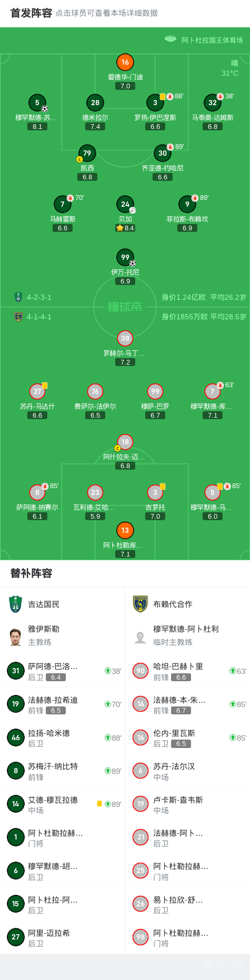The width and height of the screenshot is (250, 980).
Task: Open substitute 法赫德-拉希迪 row
Action: (x=63, y=704)
